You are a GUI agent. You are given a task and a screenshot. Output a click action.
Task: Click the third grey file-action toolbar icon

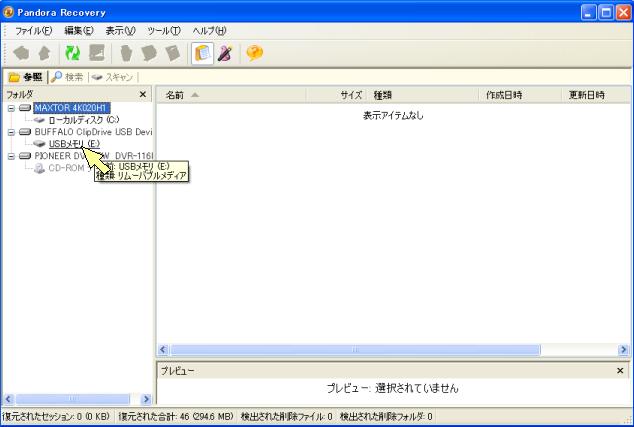pos(173,53)
